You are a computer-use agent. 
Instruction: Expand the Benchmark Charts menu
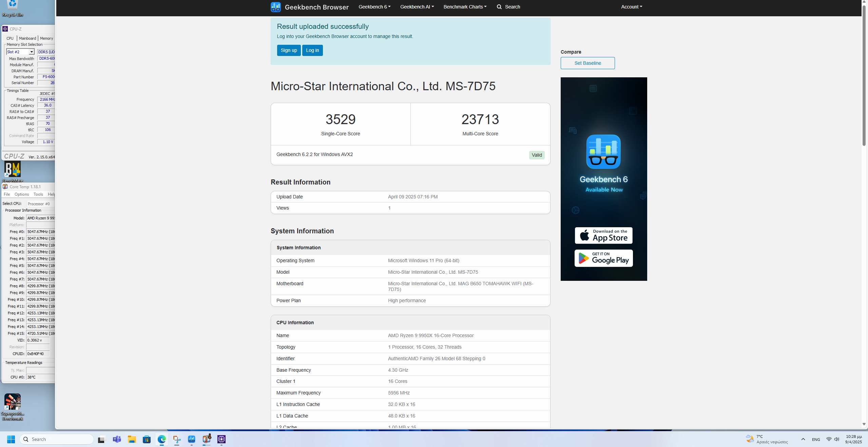click(x=465, y=7)
